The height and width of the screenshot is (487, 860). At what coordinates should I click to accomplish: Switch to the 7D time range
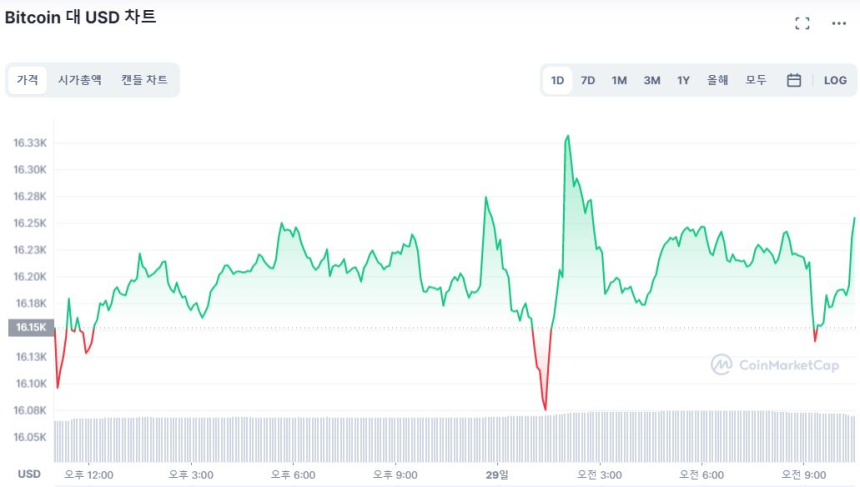coord(588,80)
